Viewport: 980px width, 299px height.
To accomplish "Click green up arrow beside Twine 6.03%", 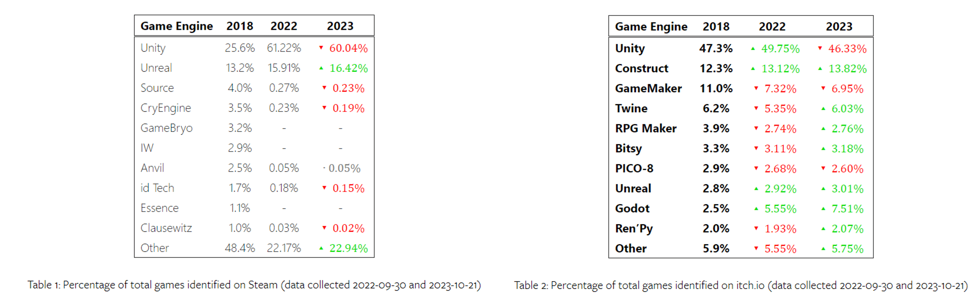I will [x=823, y=109].
